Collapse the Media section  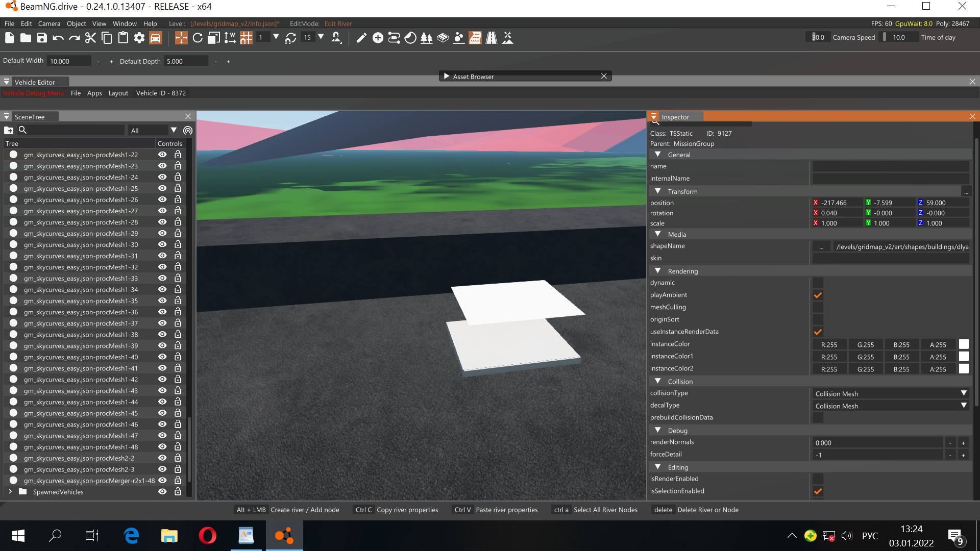pos(658,234)
